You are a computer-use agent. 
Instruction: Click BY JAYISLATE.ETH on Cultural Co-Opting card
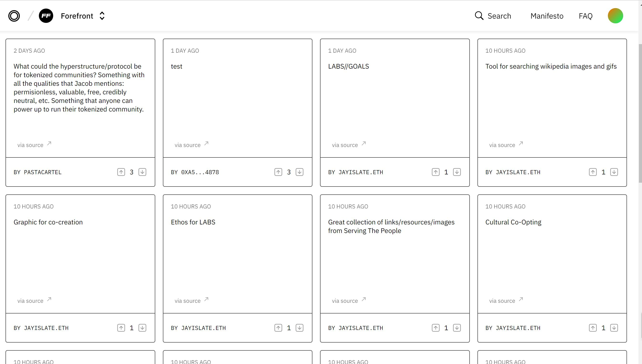[x=513, y=328]
